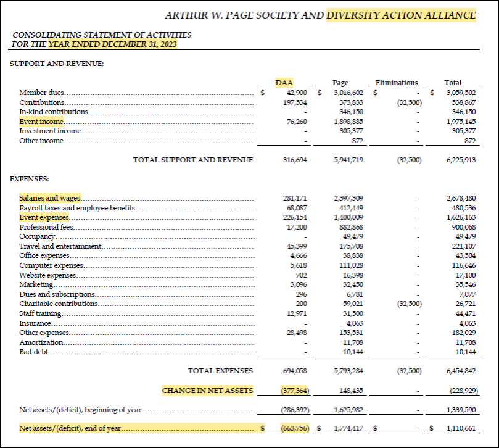
Task: Select the 'Charitable contributions' row label
Action: point(58,304)
